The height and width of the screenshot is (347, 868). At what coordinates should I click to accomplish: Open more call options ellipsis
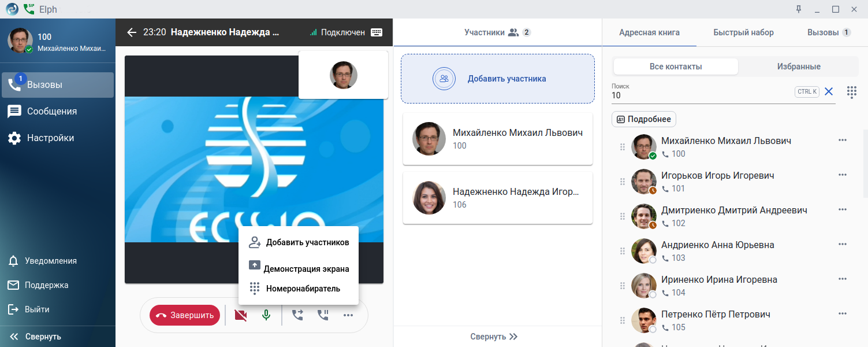click(348, 315)
